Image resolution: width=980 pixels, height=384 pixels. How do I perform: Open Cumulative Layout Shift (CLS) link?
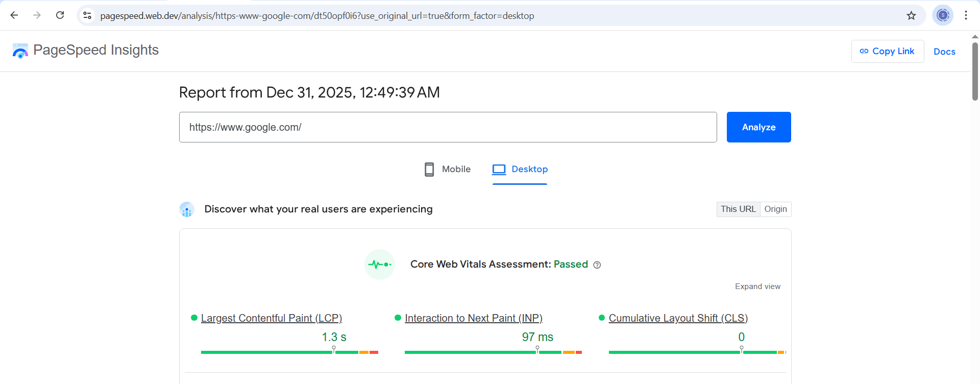pyautogui.click(x=678, y=318)
